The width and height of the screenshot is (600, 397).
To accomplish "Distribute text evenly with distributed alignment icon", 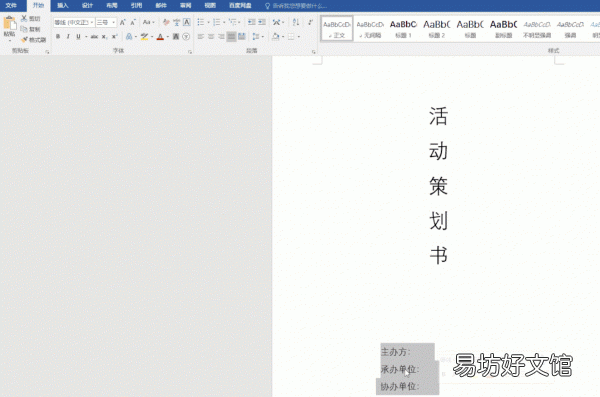I will tap(242, 37).
